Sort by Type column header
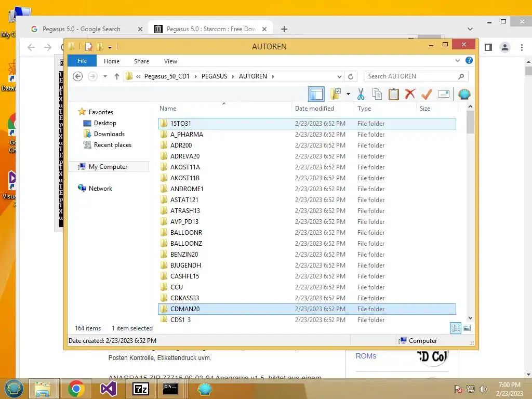Image resolution: width=532 pixels, height=399 pixels. point(385,109)
